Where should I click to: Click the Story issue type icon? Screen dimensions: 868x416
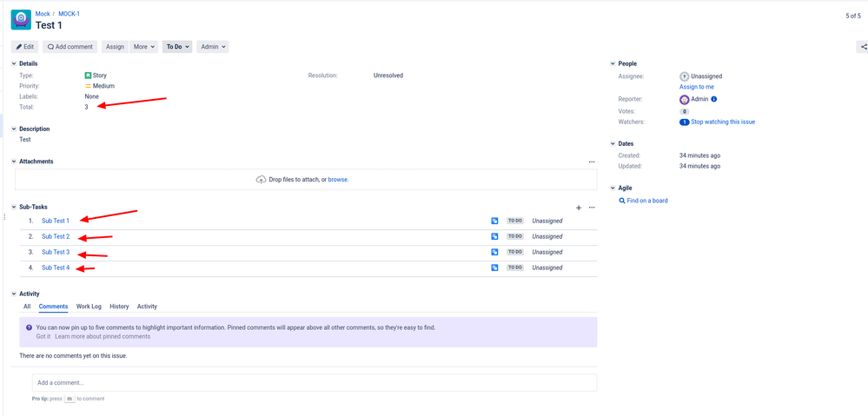[x=88, y=76]
